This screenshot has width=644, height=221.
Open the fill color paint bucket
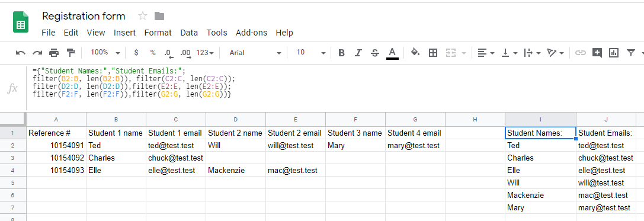(x=415, y=53)
